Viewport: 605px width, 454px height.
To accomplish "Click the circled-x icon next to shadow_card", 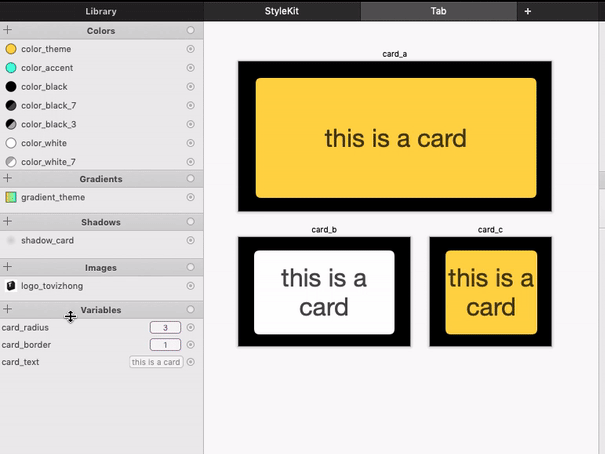I will coord(190,241).
